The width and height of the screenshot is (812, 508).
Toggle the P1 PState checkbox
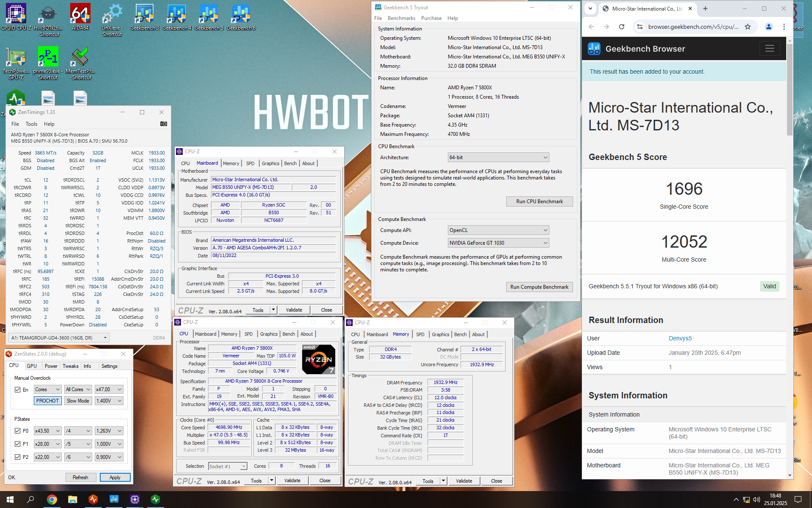coord(17,444)
